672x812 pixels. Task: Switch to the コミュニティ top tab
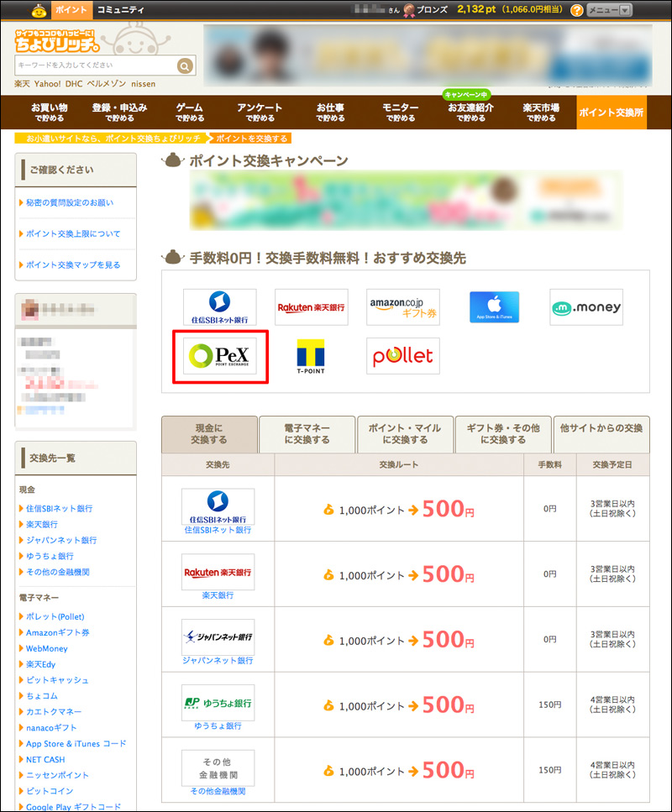pyautogui.click(x=121, y=10)
